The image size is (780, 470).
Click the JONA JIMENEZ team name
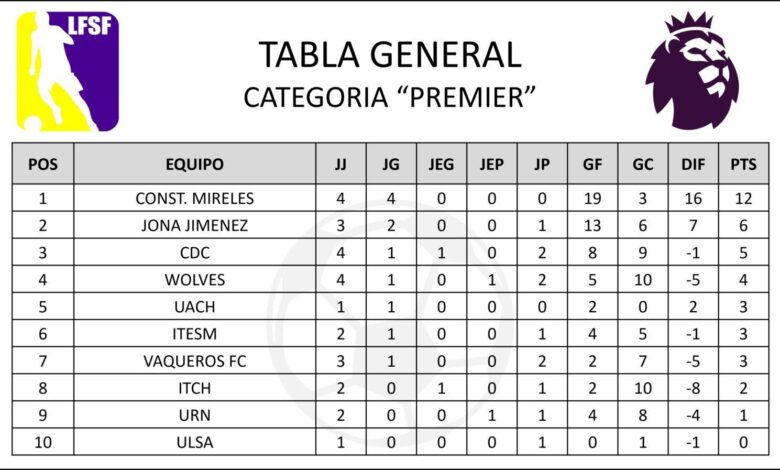click(x=195, y=227)
